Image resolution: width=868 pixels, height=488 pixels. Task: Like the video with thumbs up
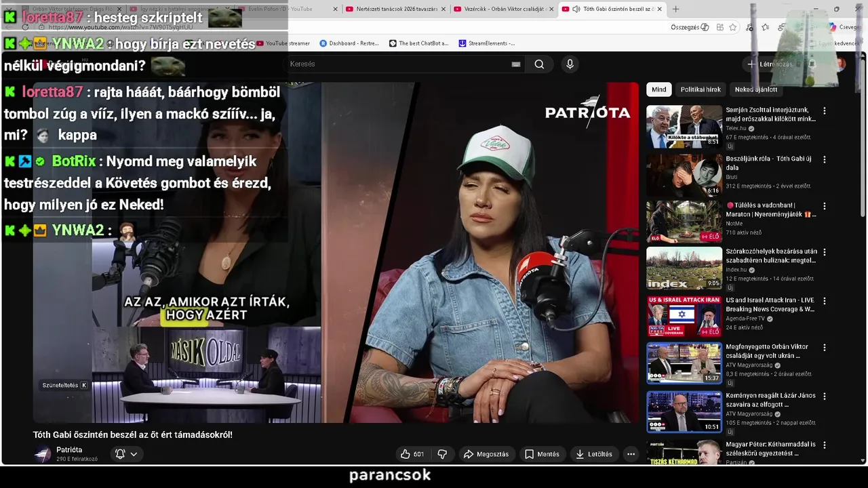tap(412, 454)
